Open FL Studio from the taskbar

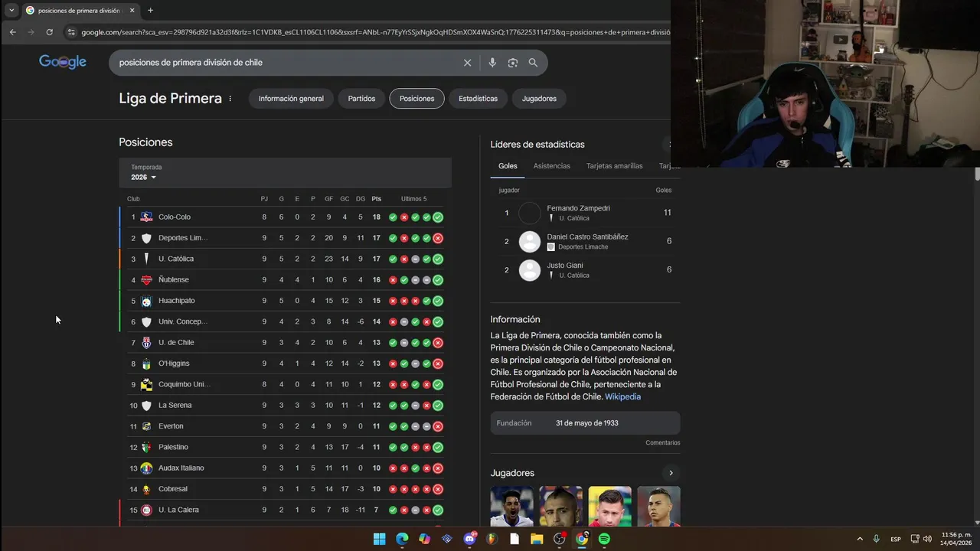tap(492, 539)
